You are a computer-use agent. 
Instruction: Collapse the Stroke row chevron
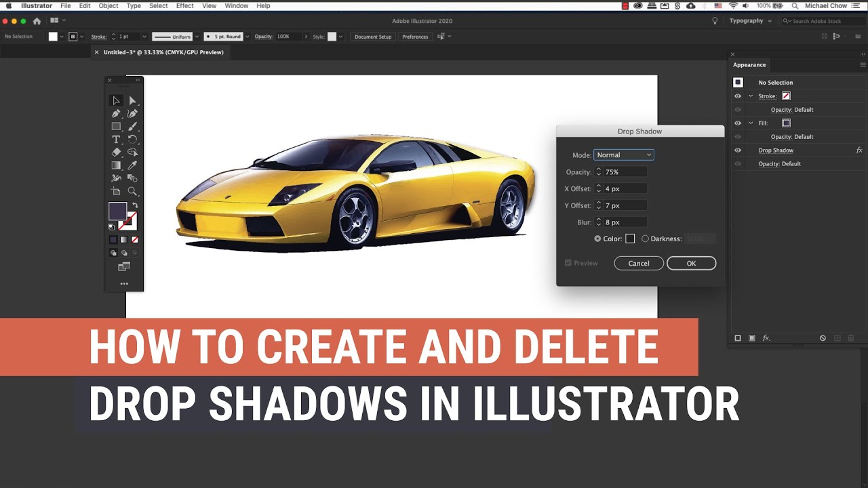(751, 96)
